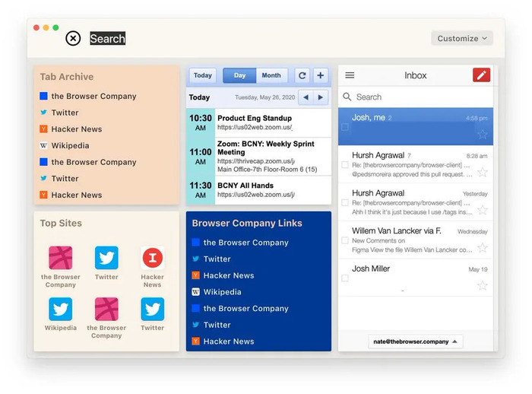Open BCNY All Hands event
Screen dimensions: 532x394
click(258, 190)
